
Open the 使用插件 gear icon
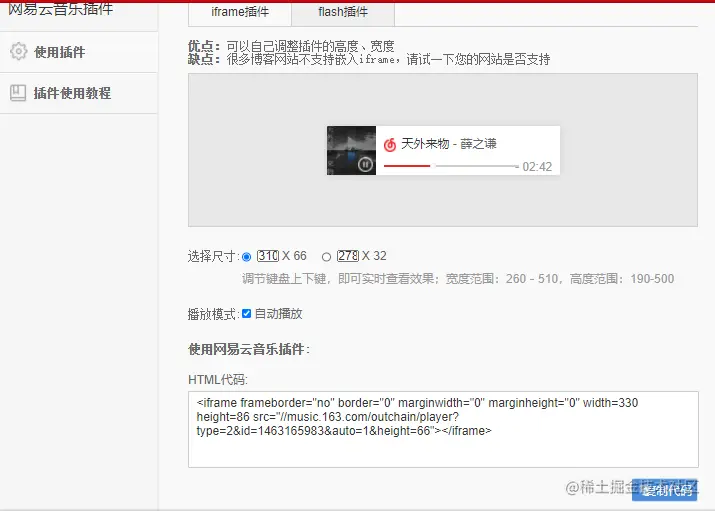pyautogui.click(x=19, y=52)
